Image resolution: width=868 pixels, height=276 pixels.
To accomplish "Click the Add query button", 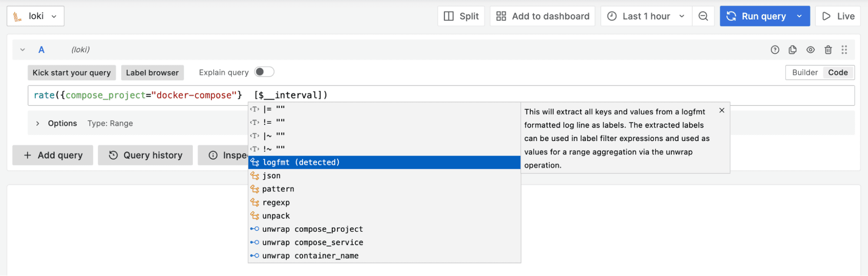I will [x=53, y=155].
